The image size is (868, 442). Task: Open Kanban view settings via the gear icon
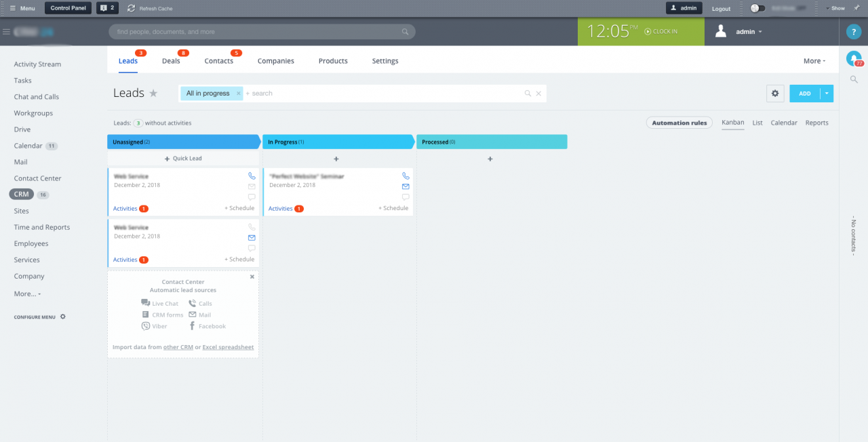tap(775, 93)
